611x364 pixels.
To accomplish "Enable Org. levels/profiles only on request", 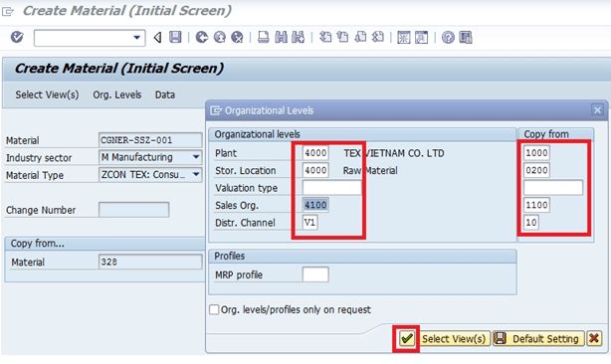I will [x=214, y=309].
